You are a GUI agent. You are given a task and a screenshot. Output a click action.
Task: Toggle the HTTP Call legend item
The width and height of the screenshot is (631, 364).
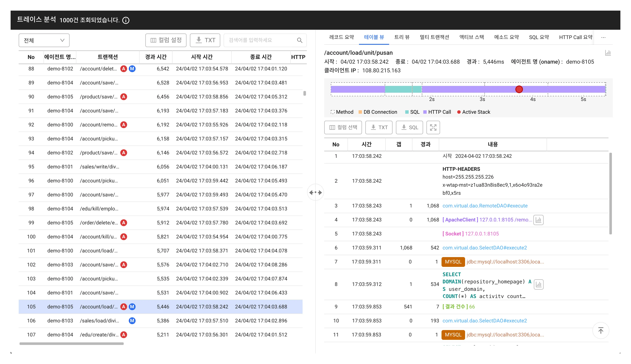point(437,112)
